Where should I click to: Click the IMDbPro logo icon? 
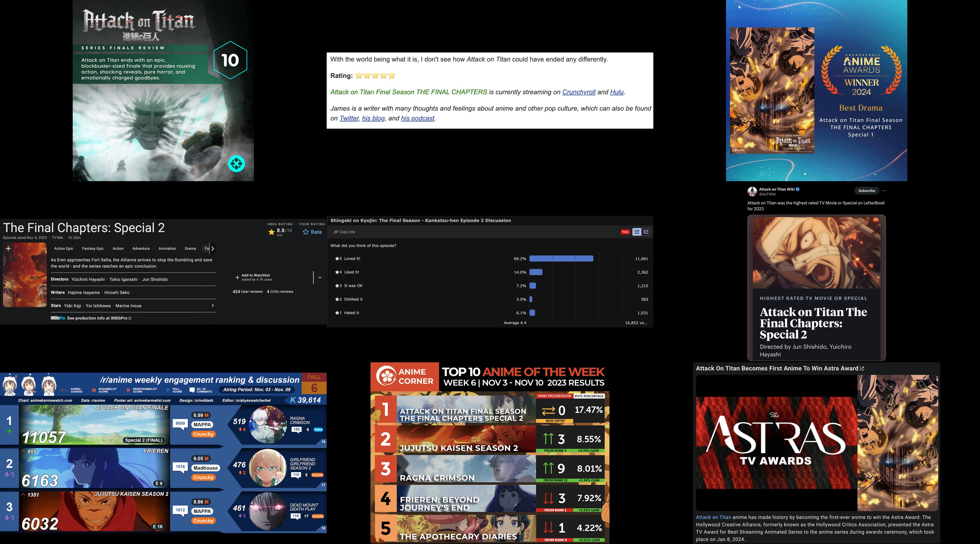click(58, 318)
